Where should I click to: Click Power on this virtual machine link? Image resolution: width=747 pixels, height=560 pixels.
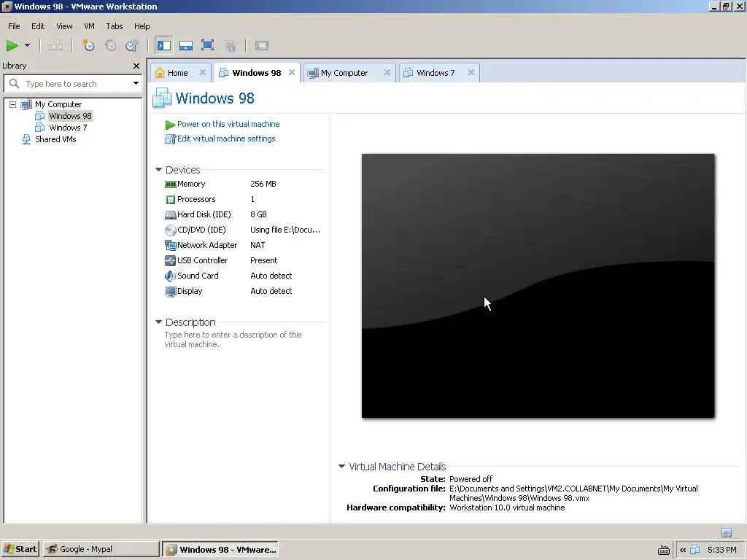click(x=228, y=124)
